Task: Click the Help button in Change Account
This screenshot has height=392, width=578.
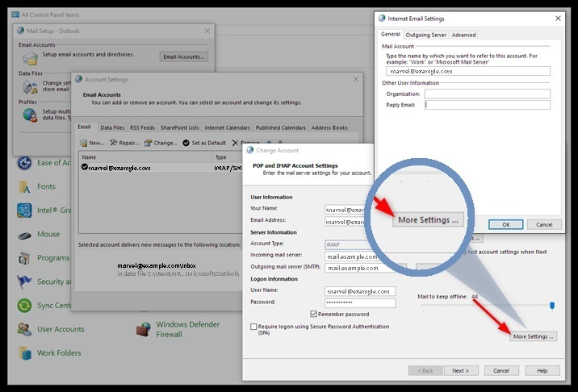Action: tap(542, 371)
